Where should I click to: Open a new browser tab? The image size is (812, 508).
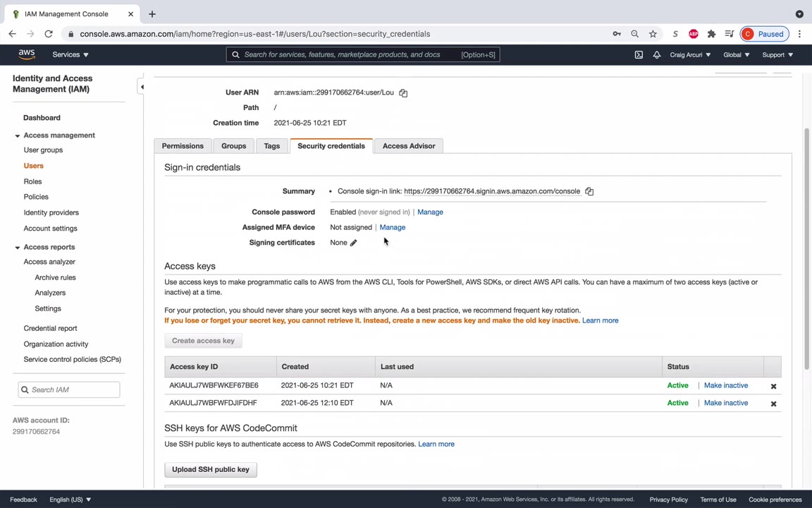pos(152,14)
